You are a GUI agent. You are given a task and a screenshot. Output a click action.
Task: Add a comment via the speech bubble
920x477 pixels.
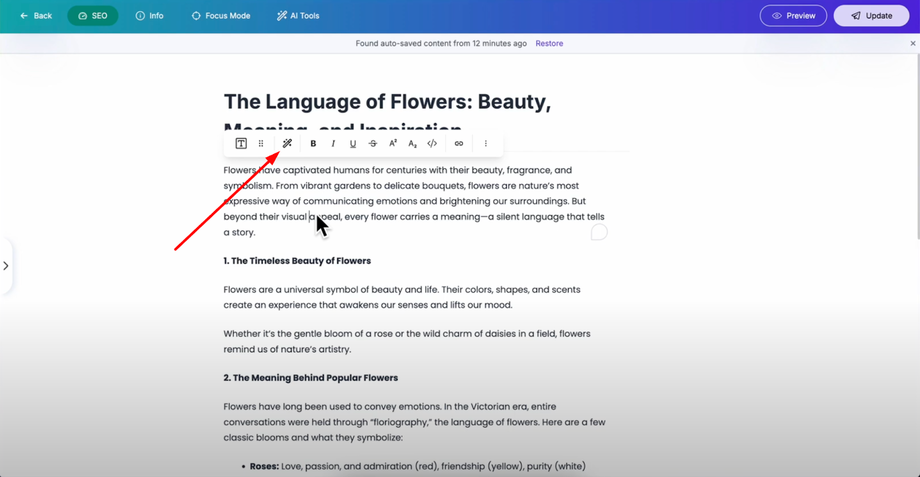599,232
